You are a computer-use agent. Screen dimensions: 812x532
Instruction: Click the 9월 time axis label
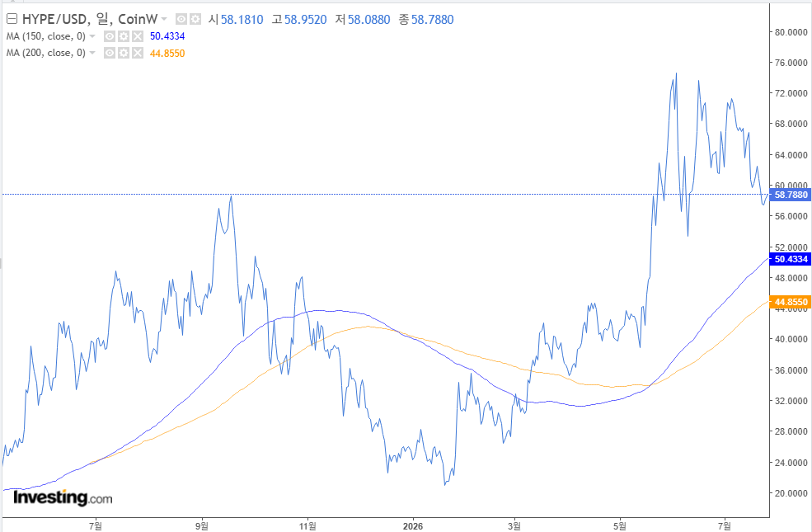point(202,525)
